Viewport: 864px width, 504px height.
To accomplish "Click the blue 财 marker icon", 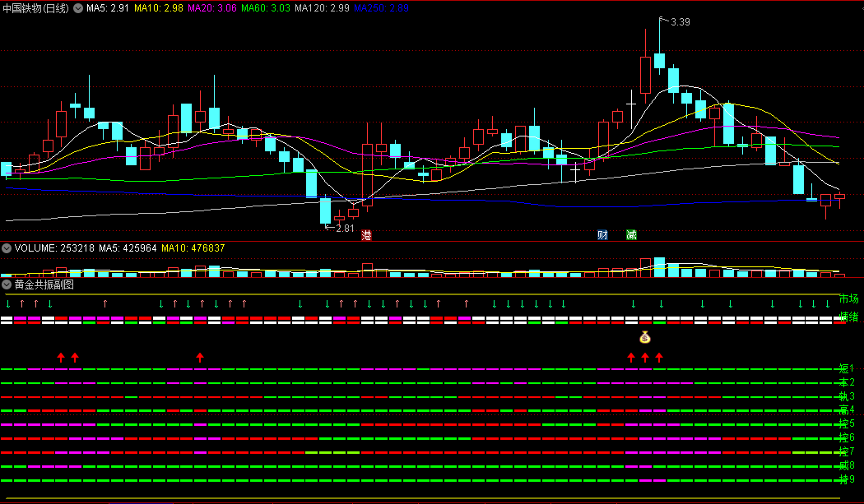I will [602, 235].
